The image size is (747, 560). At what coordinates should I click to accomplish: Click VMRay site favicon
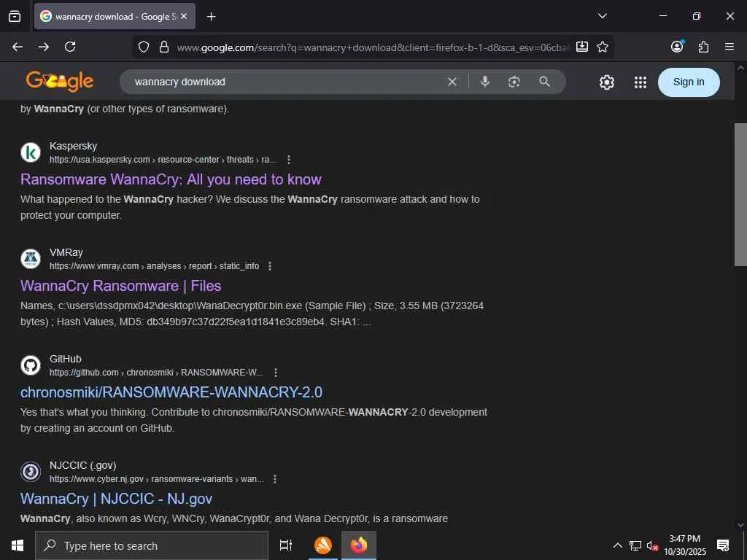coord(31,259)
